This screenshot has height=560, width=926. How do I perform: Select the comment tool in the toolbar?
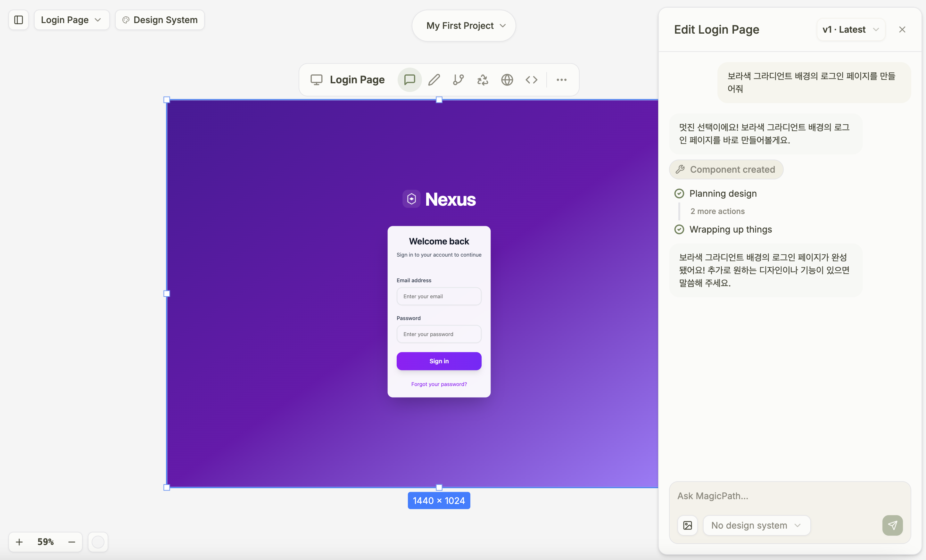pyautogui.click(x=409, y=80)
